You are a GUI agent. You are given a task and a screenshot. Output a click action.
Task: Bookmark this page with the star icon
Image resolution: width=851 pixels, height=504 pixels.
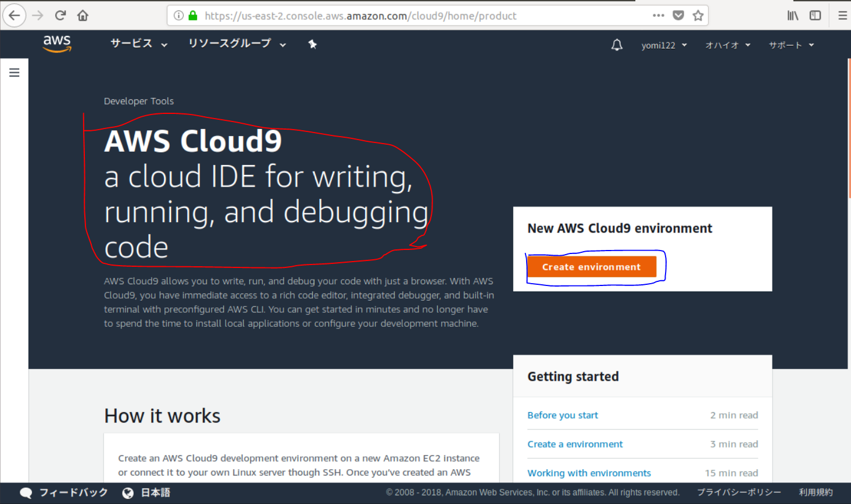pyautogui.click(x=698, y=16)
